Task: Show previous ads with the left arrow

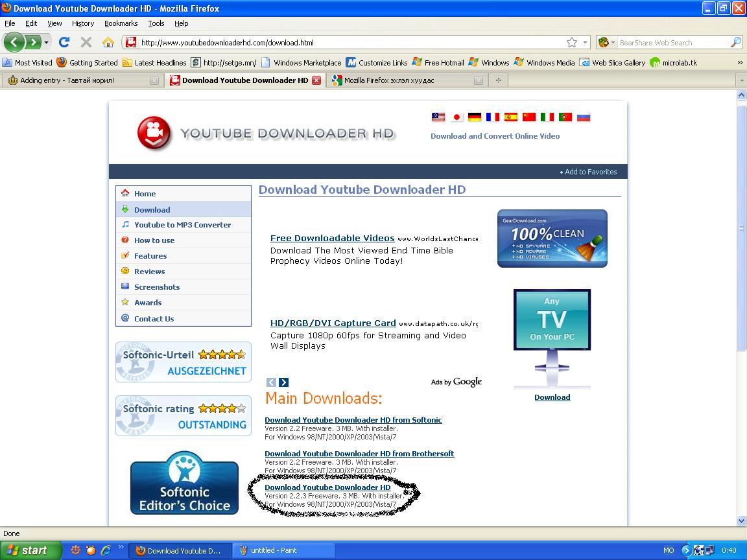Action: [x=271, y=382]
